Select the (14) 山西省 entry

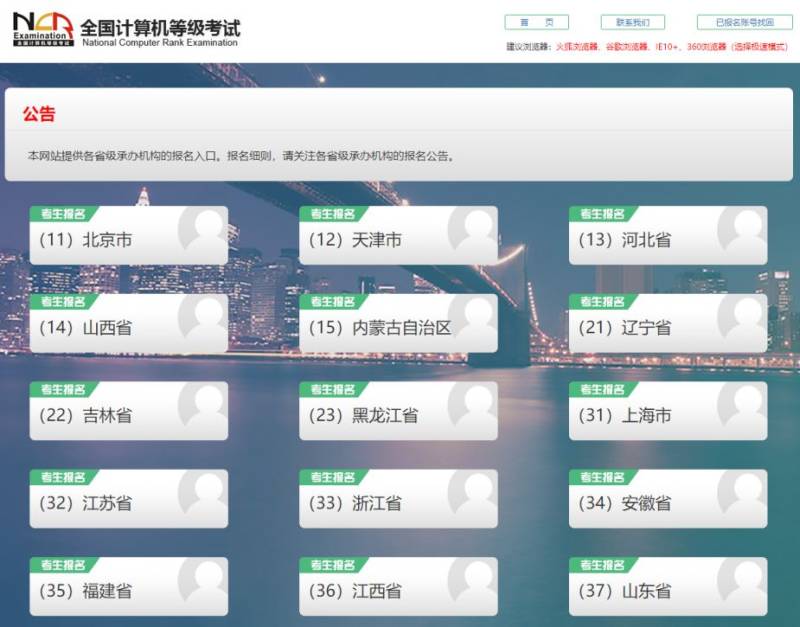pos(129,323)
